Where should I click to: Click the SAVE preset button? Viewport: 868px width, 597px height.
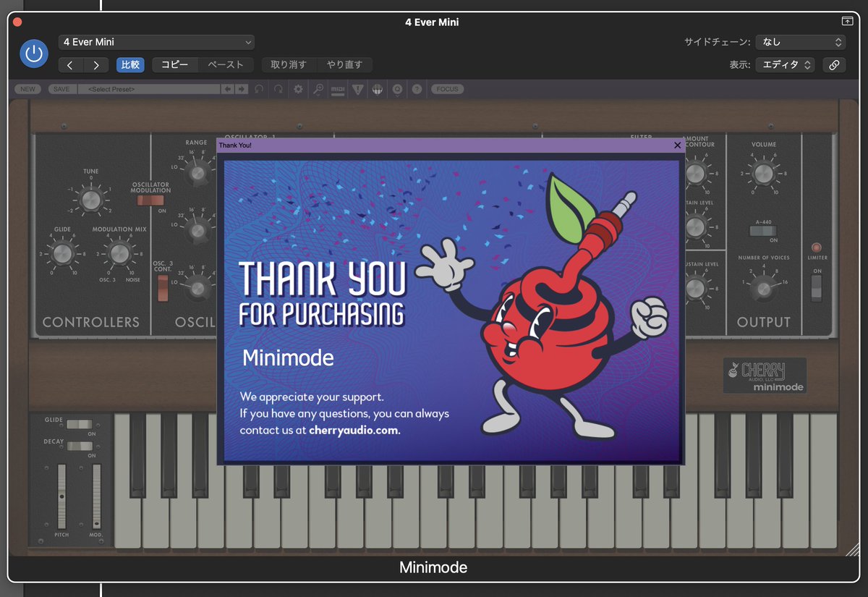61,89
